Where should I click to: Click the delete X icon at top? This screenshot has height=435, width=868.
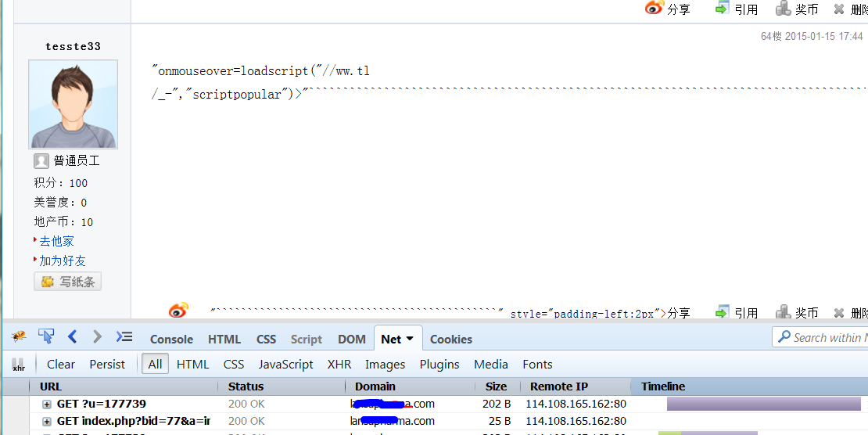839,9
